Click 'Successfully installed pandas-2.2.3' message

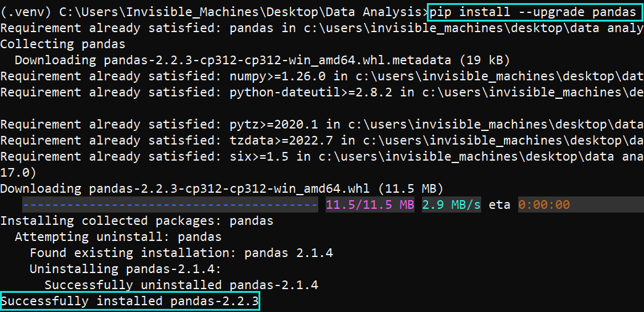130,301
